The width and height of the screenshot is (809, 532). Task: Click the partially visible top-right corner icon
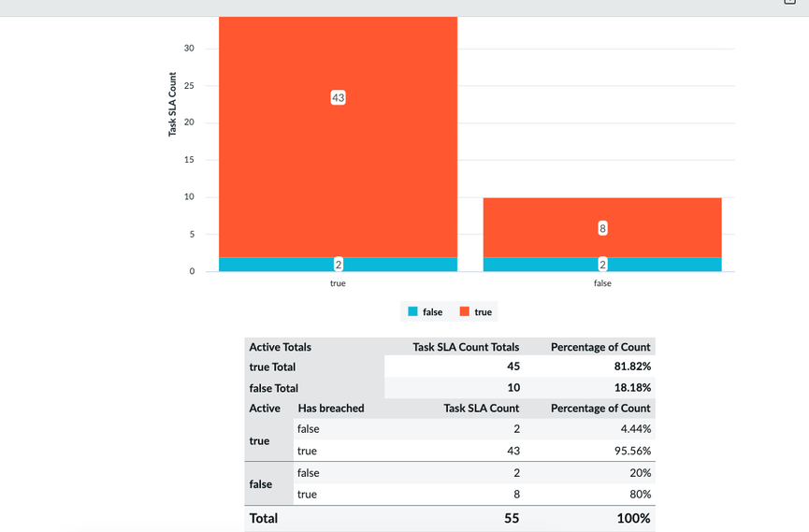pos(789,2)
